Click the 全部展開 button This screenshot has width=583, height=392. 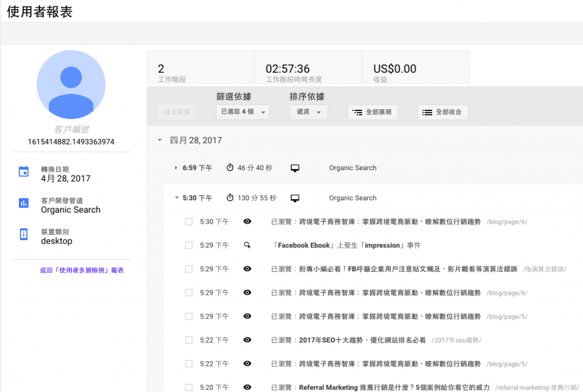tap(373, 113)
